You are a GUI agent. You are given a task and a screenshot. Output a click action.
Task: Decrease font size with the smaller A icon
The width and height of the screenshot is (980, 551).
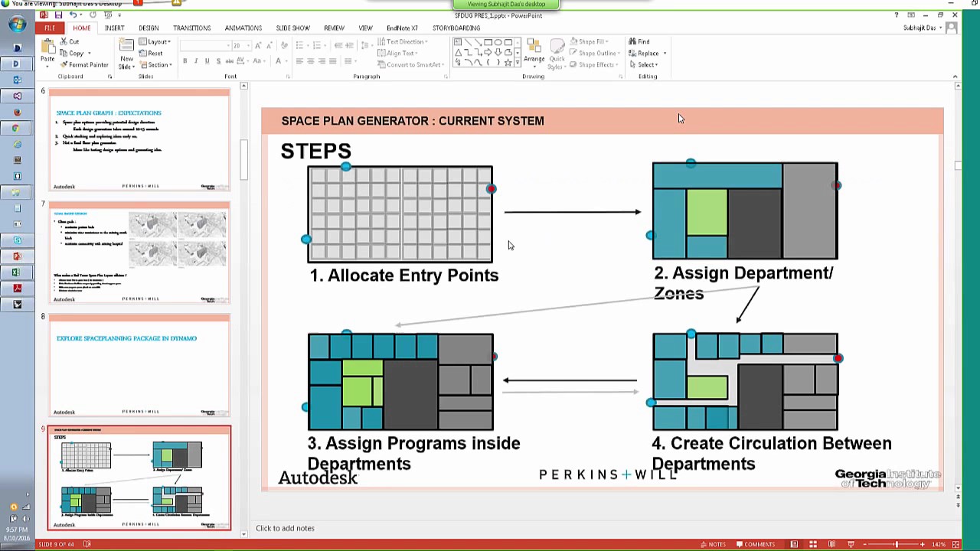coord(268,46)
